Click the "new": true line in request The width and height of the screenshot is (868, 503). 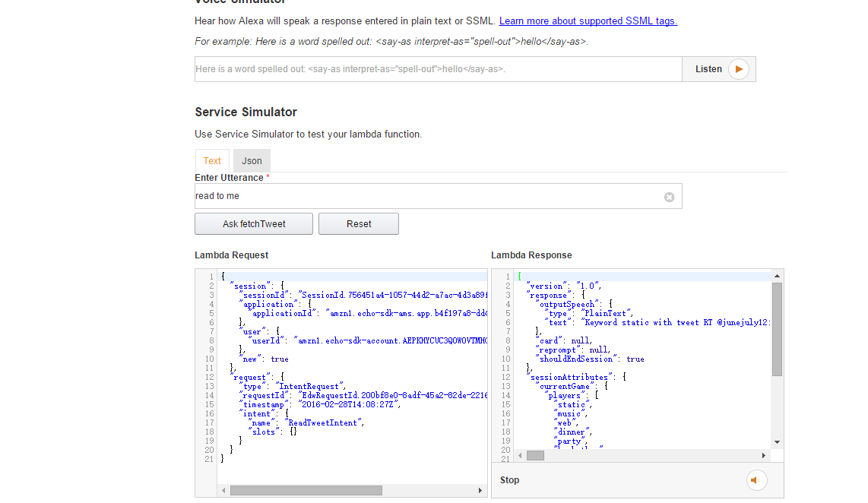[265, 359]
